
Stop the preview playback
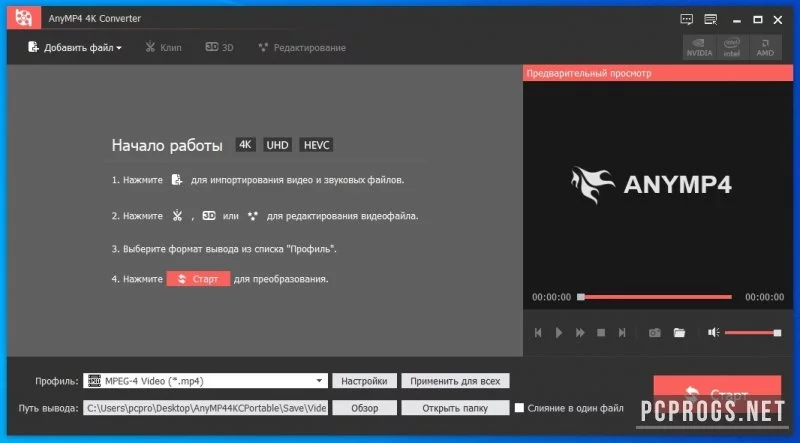pyautogui.click(x=601, y=333)
